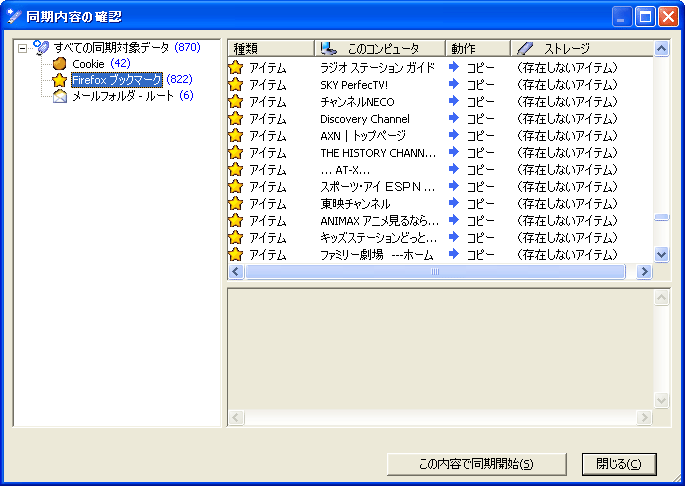Select the Discovery Channel entry
This screenshot has height=486, width=685.
[365, 119]
